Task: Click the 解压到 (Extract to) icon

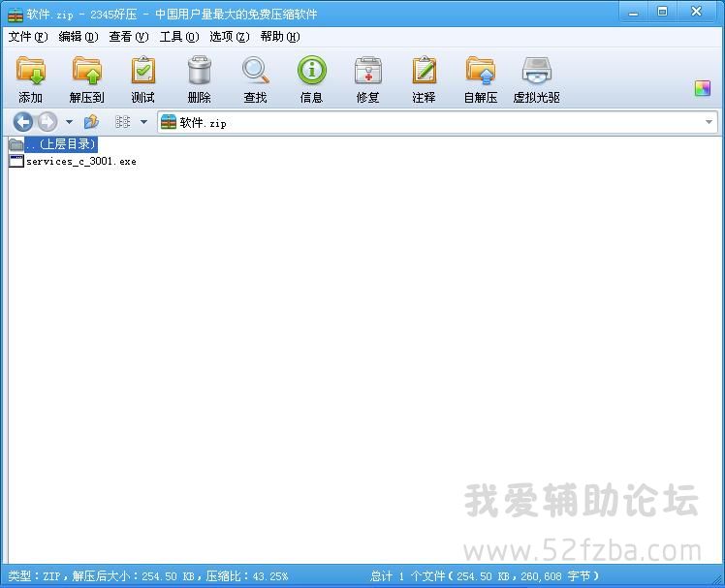Action: tap(86, 79)
